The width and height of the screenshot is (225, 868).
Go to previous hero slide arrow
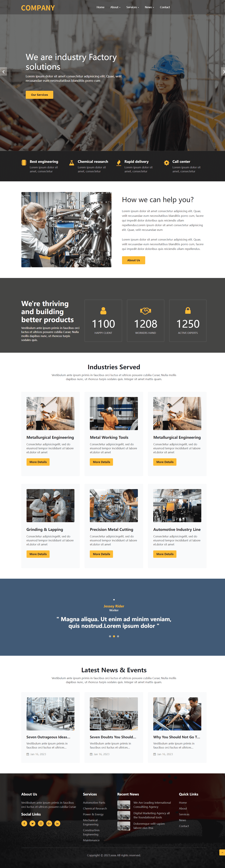3,71
